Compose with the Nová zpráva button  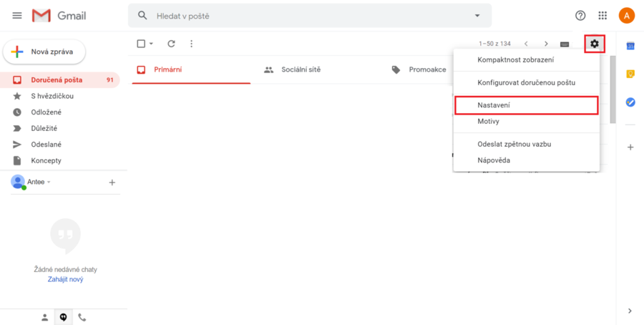coord(44,52)
